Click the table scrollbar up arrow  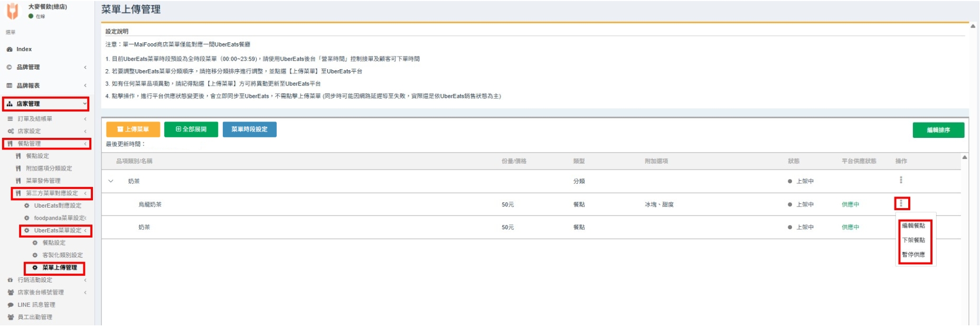964,157
